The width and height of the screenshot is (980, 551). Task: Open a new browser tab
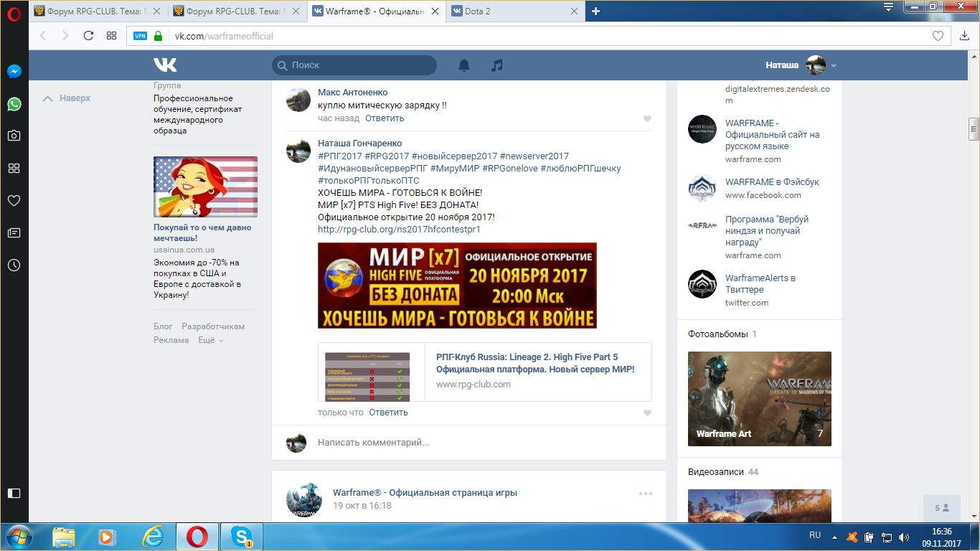click(595, 11)
